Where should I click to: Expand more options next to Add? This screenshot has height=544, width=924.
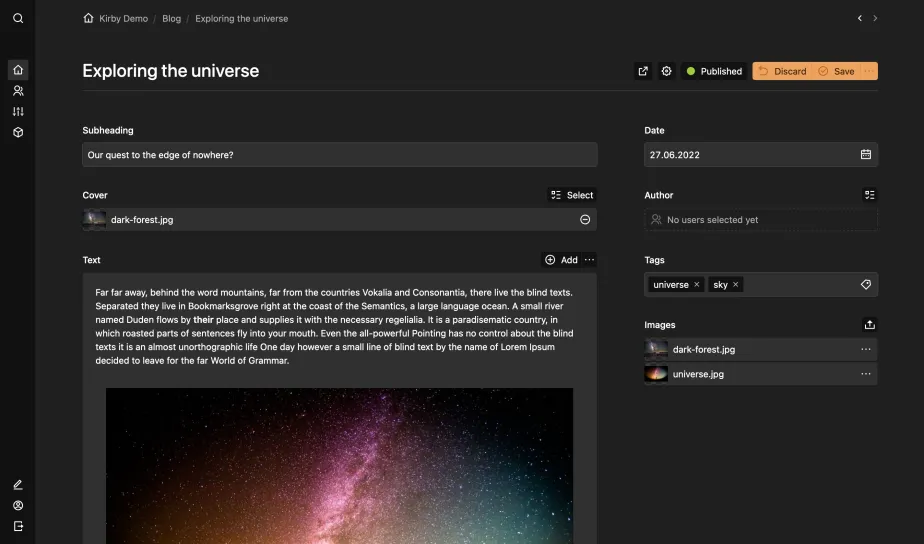tap(590, 260)
